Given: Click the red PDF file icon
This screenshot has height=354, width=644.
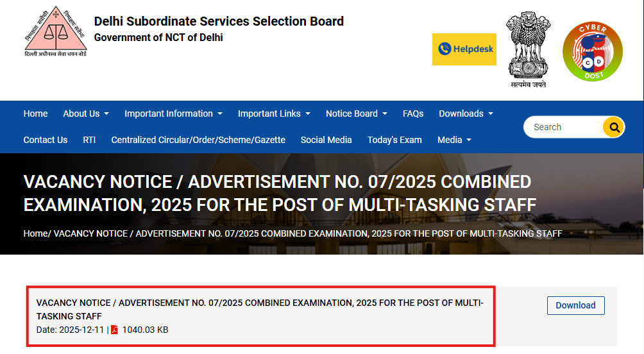Looking at the screenshot, I should tap(114, 330).
